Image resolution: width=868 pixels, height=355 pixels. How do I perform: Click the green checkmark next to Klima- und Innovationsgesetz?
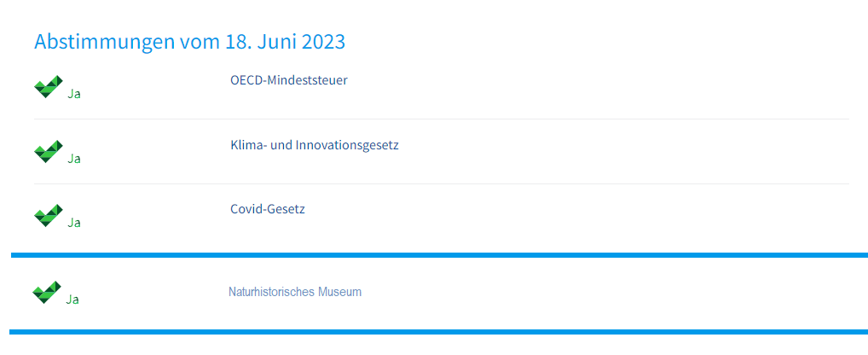point(49,152)
